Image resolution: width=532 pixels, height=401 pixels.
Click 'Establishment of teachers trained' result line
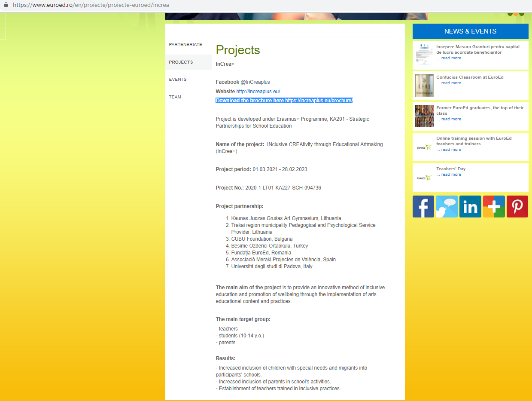click(x=278, y=389)
